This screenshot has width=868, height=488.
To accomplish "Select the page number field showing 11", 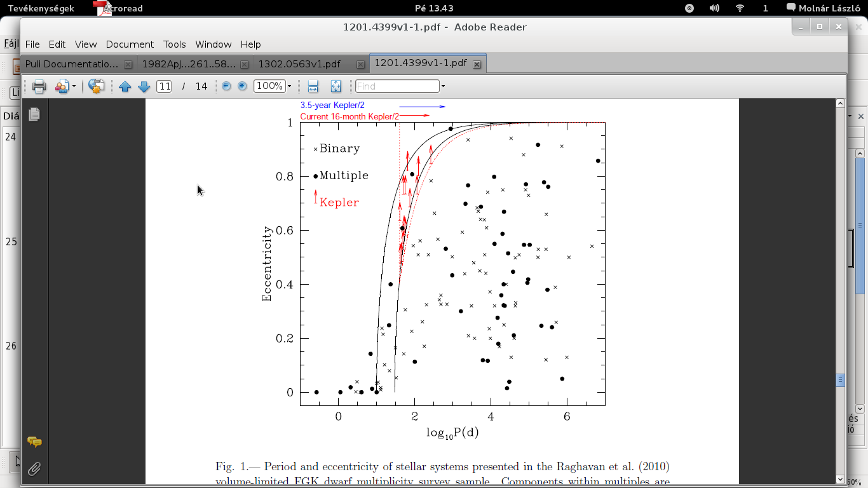I will [x=164, y=86].
